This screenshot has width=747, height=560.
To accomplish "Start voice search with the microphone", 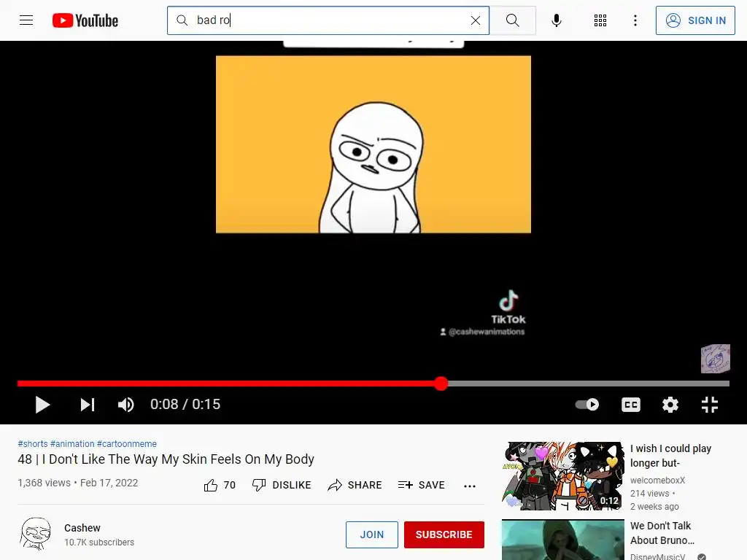I will [x=556, y=20].
